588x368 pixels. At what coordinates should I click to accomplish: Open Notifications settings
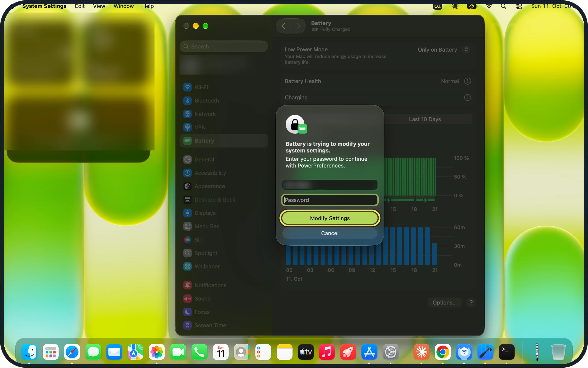pyautogui.click(x=224, y=285)
